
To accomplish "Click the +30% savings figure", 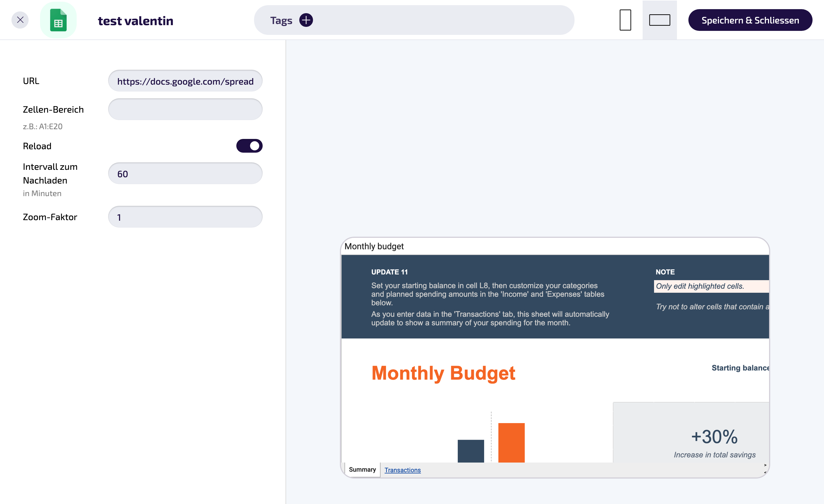I will tap(714, 437).
